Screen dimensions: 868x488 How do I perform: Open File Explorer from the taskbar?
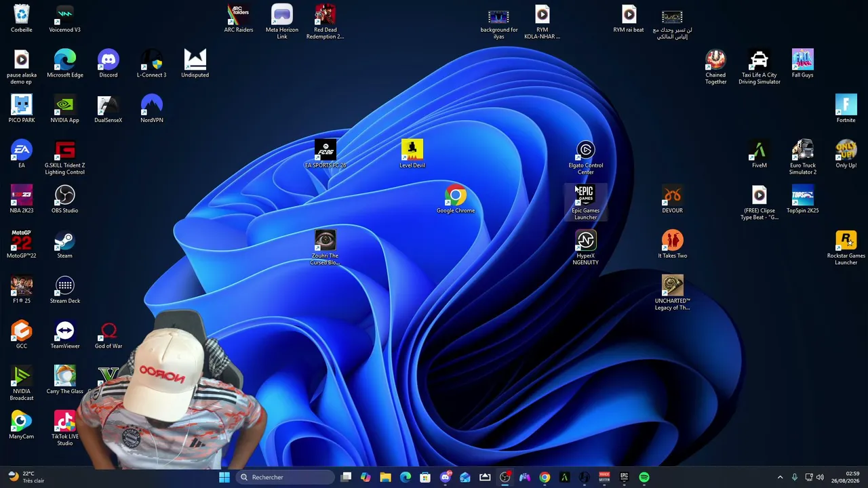pyautogui.click(x=385, y=477)
